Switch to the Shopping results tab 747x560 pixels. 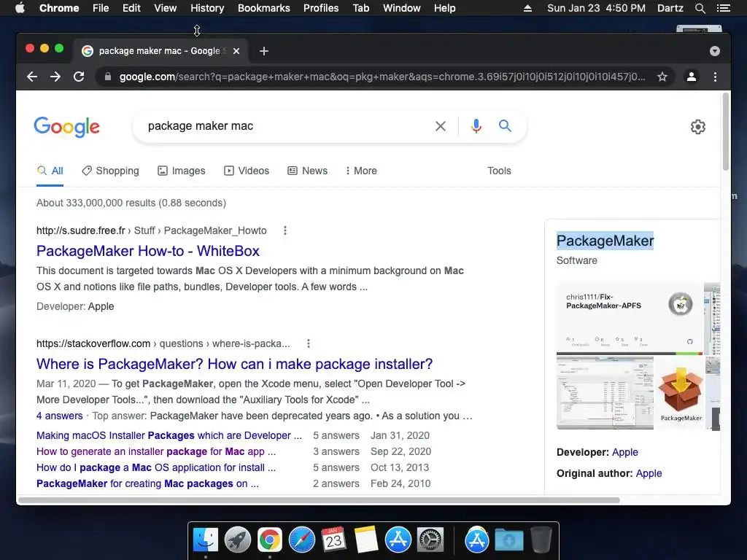coord(111,171)
